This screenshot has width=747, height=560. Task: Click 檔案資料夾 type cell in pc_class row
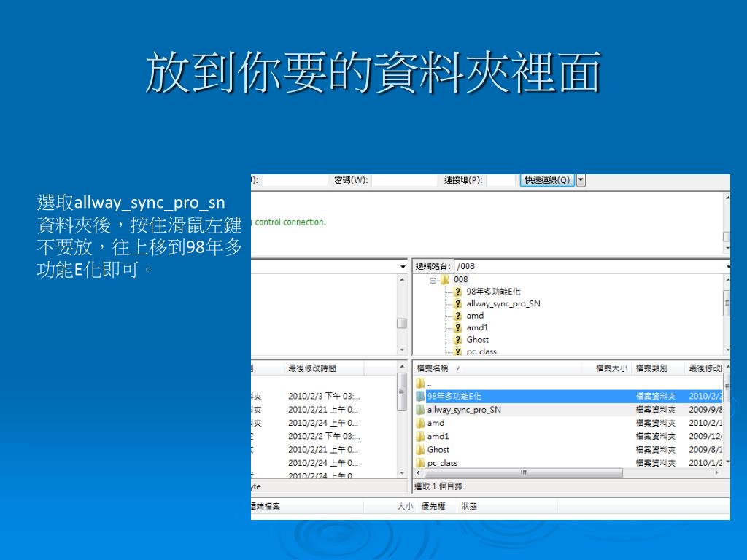point(656,463)
